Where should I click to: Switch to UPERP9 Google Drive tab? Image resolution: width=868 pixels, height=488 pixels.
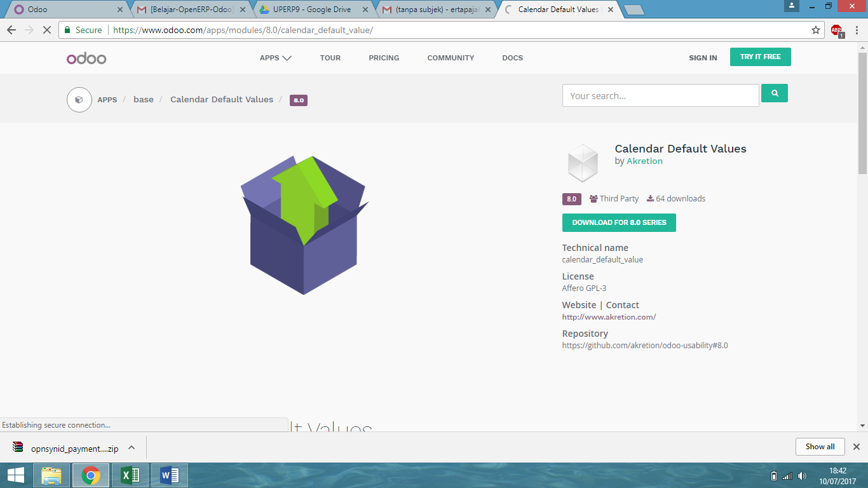coord(312,10)
